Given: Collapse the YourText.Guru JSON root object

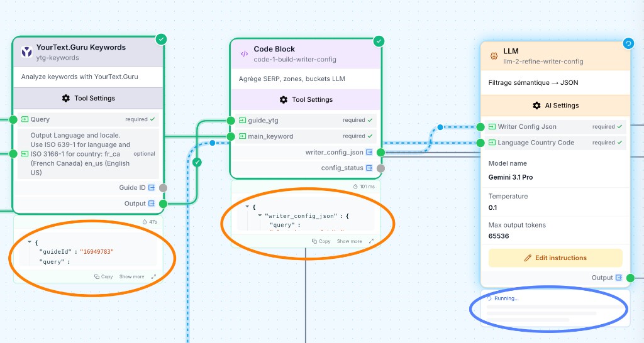Looking at the screenshot, I should (x=30, y=242).
